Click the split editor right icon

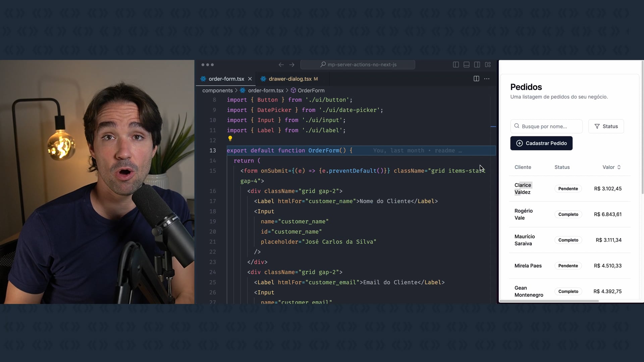point(476,79)
